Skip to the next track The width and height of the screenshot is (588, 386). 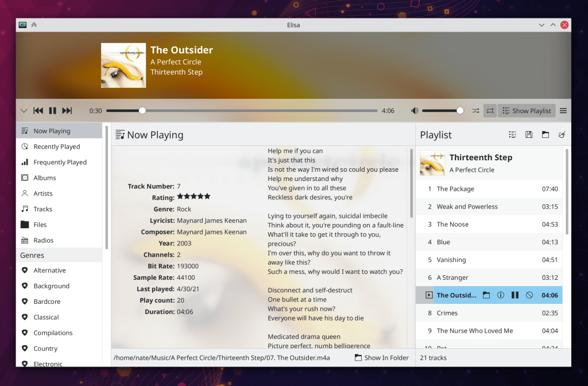tap(67, 111)
